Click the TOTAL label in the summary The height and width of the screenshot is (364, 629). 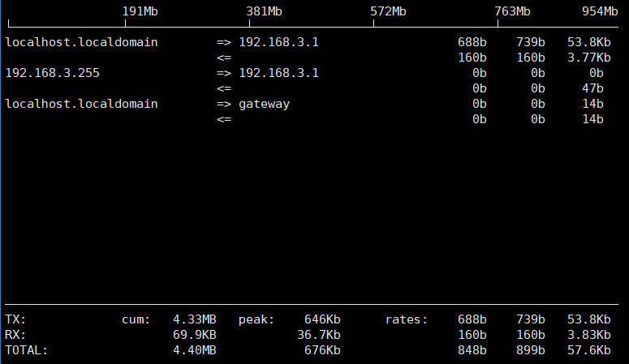click(27, 350)
